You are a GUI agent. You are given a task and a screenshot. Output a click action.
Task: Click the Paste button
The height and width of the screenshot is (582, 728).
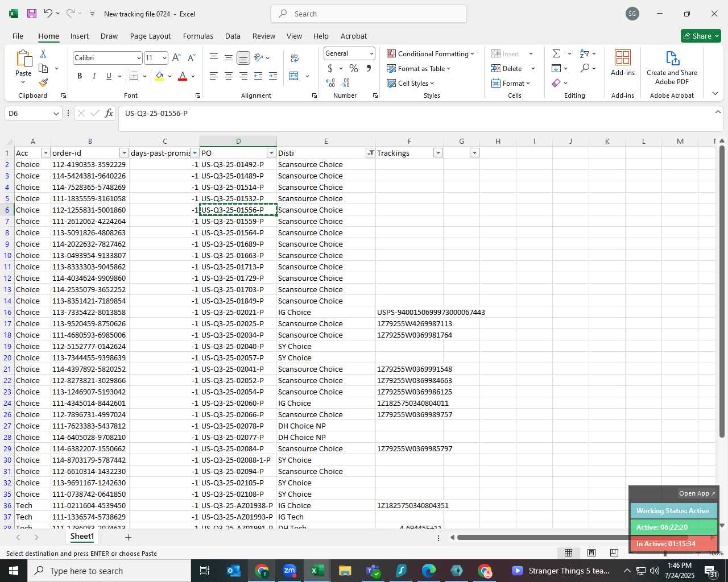pyautogui.click(x=23, y=67)
